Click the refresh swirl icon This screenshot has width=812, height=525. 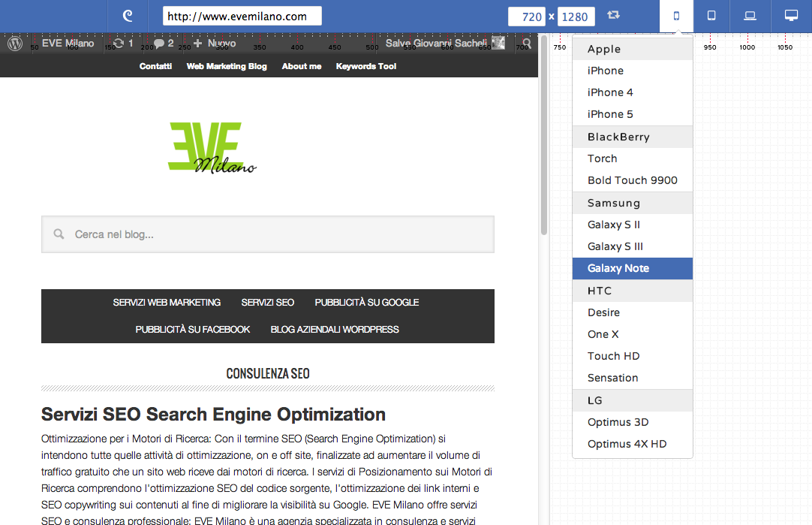(128, 16)
